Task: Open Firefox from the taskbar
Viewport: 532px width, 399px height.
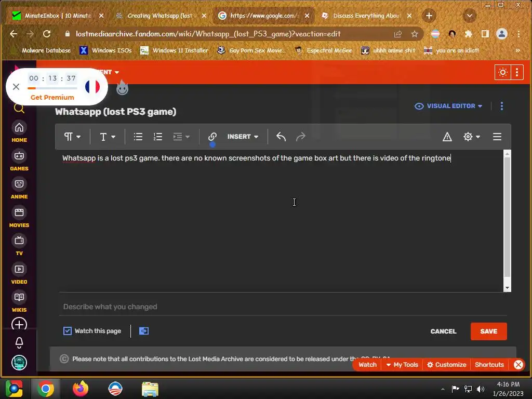Action: point(81,389)
